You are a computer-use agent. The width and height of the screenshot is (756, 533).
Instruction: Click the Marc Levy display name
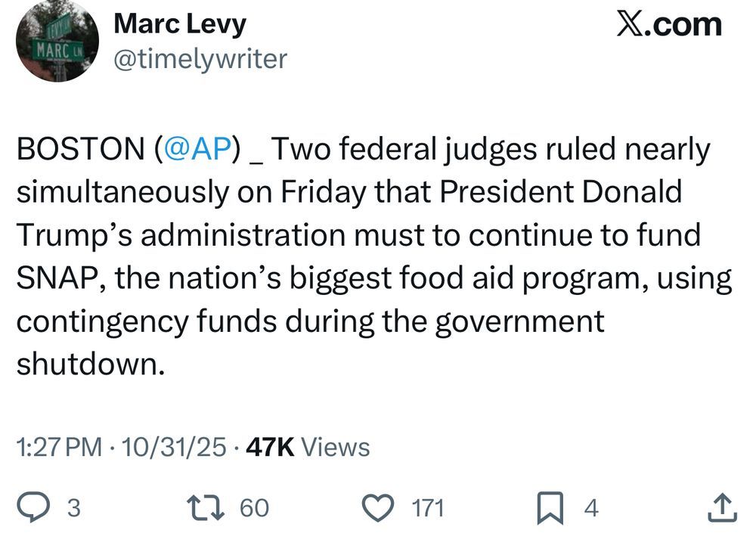click(179, 24)
